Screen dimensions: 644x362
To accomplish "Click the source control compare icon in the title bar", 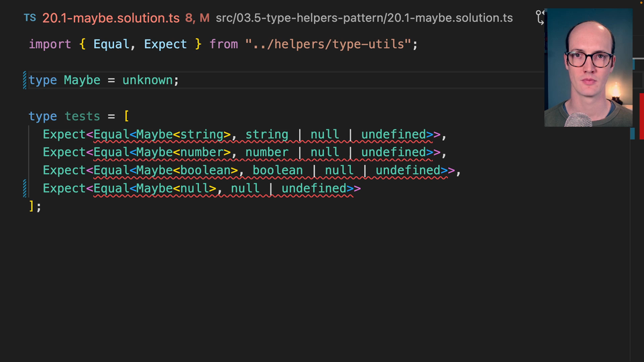I will click(540, 17).
